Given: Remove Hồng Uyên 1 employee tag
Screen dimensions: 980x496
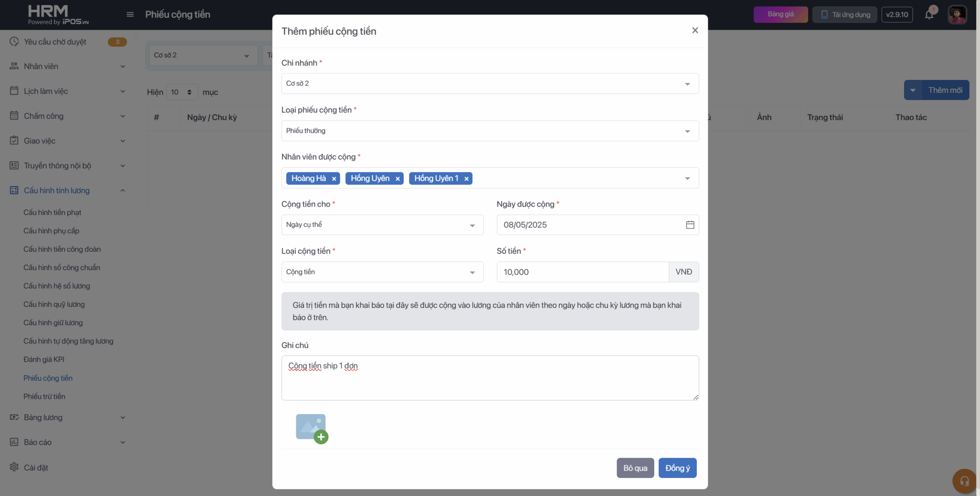Looking at the screenshot, I should click(466, 179).
